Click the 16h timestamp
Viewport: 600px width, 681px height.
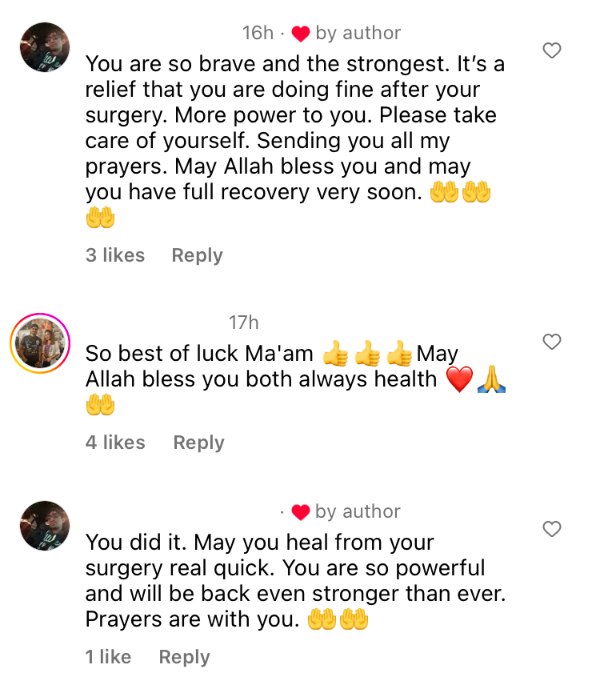click(x=258, y=33)
